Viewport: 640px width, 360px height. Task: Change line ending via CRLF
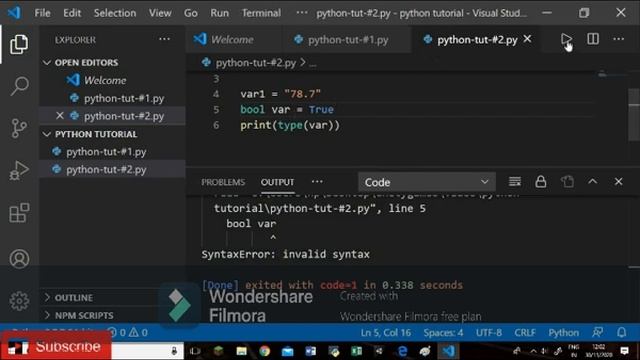[525, 333]
